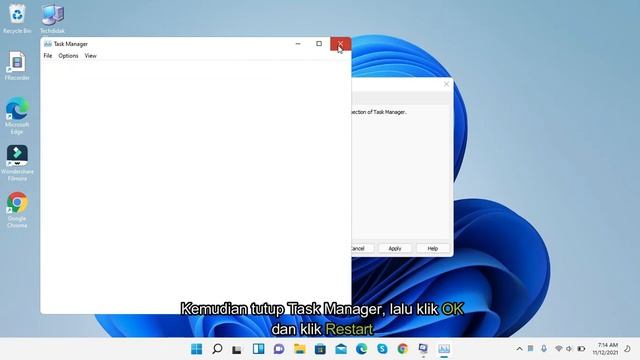Screen dimensions: 640x360
Task: Open Google Chrome from the taskbar
Action: [403, 349]
